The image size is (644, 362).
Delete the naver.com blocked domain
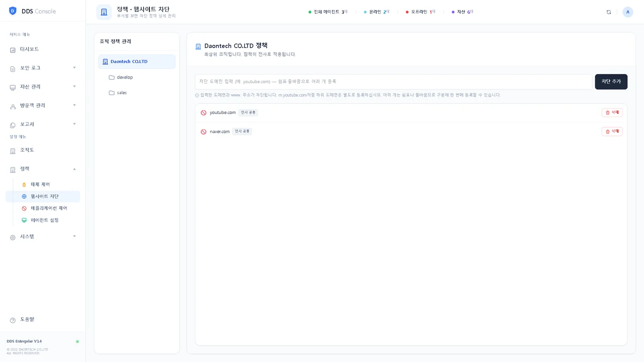612,131
